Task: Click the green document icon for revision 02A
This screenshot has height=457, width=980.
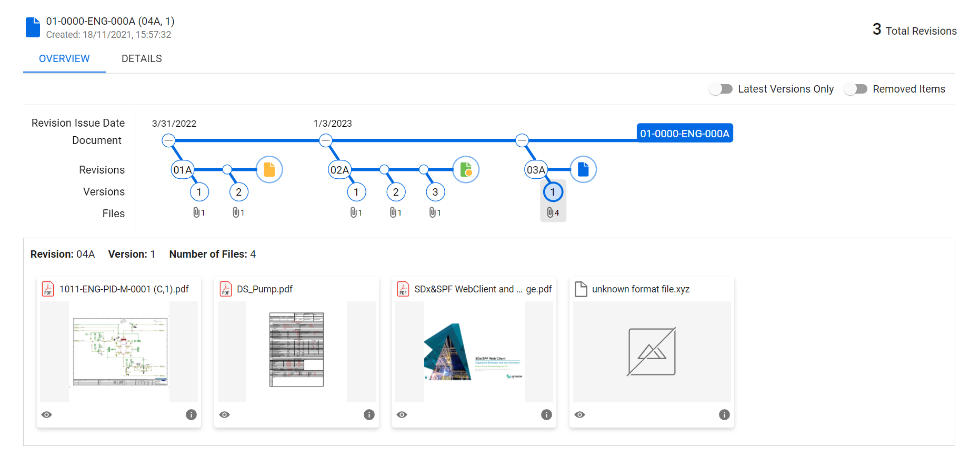Action: (x=466, y=169)
